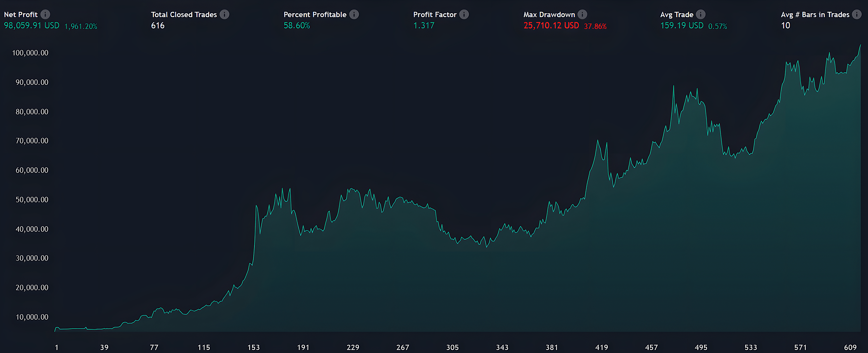Click info icon next to Net Profit
The width and height of the screenshot is (868, 353).
[x=45, y=14]
